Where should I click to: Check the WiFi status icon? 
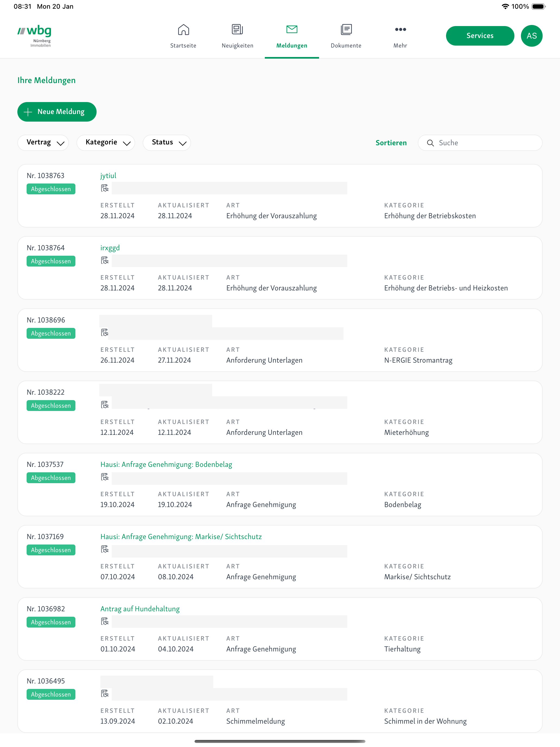505,7
